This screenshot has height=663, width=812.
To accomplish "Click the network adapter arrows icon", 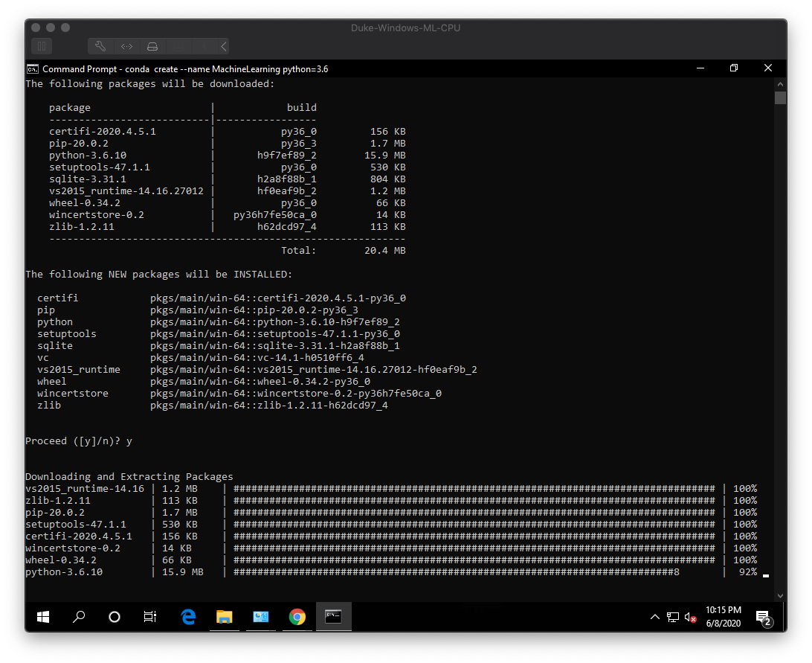I will tap(126, 46).
